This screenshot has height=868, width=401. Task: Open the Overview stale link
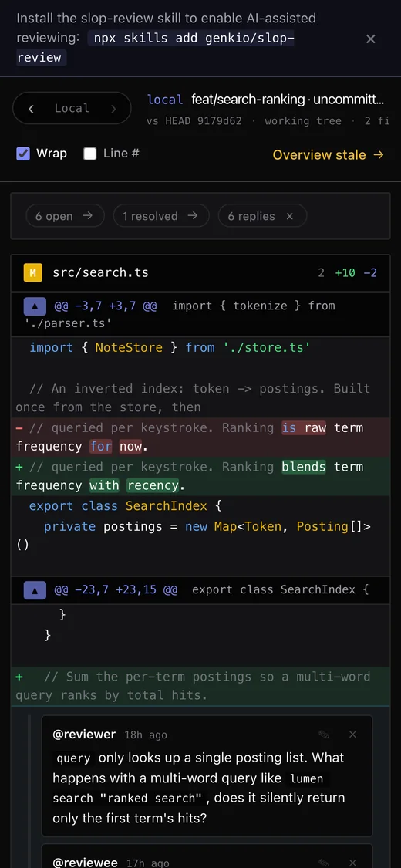328,155
